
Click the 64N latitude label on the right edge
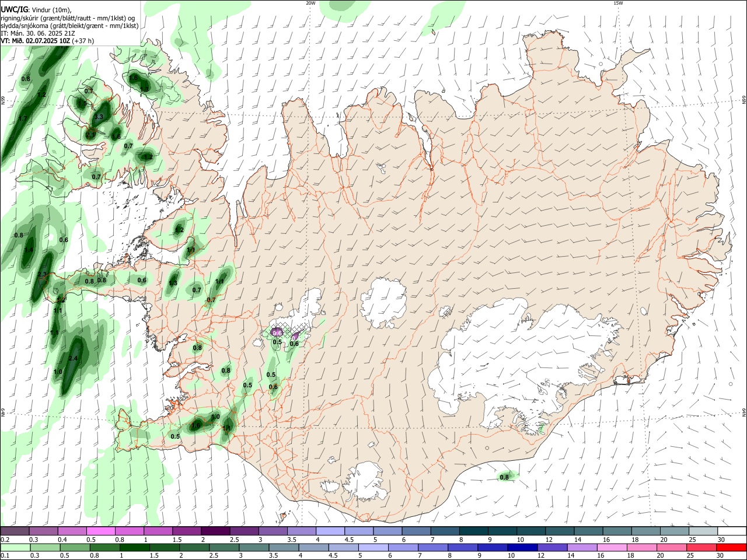[x=744, y=412]
